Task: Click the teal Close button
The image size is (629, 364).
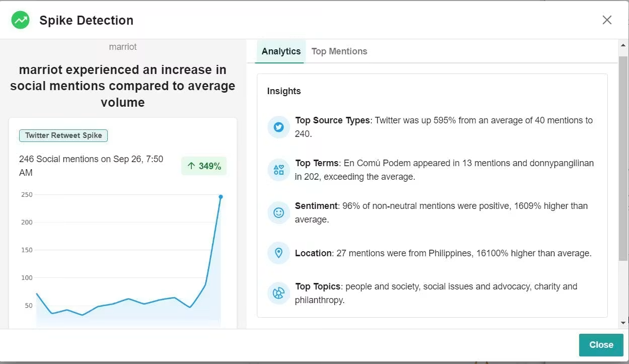Action: tap(601, 345)
